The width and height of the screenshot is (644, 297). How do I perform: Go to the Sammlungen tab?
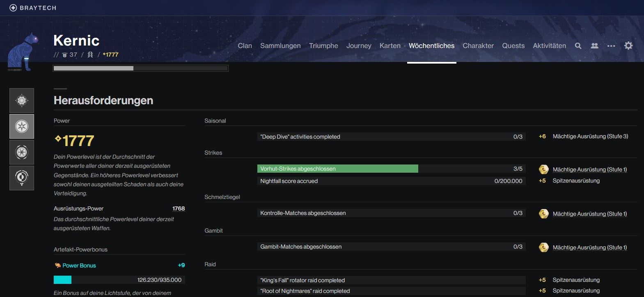[280, 46]
